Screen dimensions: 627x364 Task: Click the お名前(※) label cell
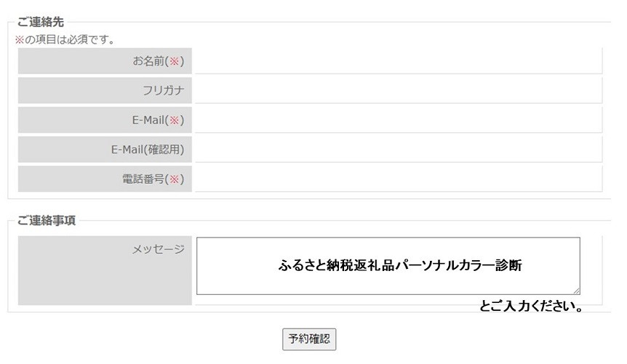[x=105, y=61]
